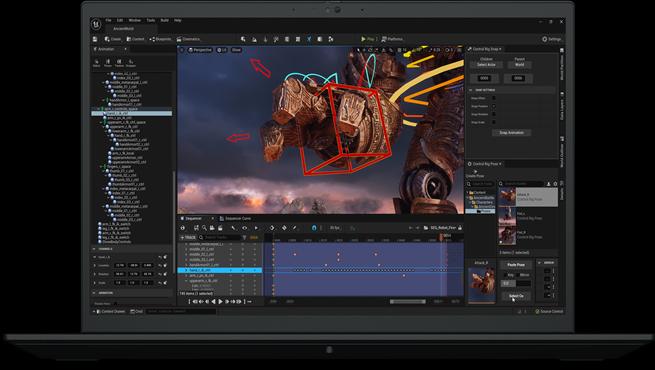Select the highlighted hand control track row

coord(220,270)
